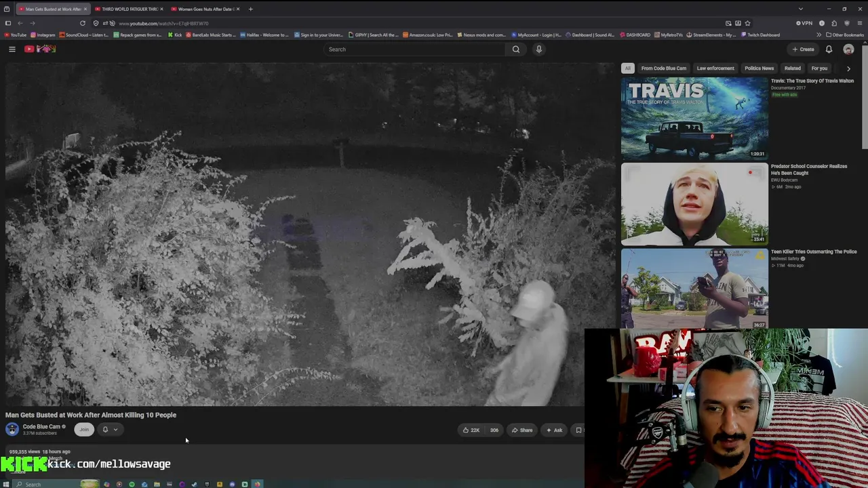Image resolution: width=868 pixels, height=488 pixels.
Task: Like the video with thumbs up
Action: coord(471,430)
